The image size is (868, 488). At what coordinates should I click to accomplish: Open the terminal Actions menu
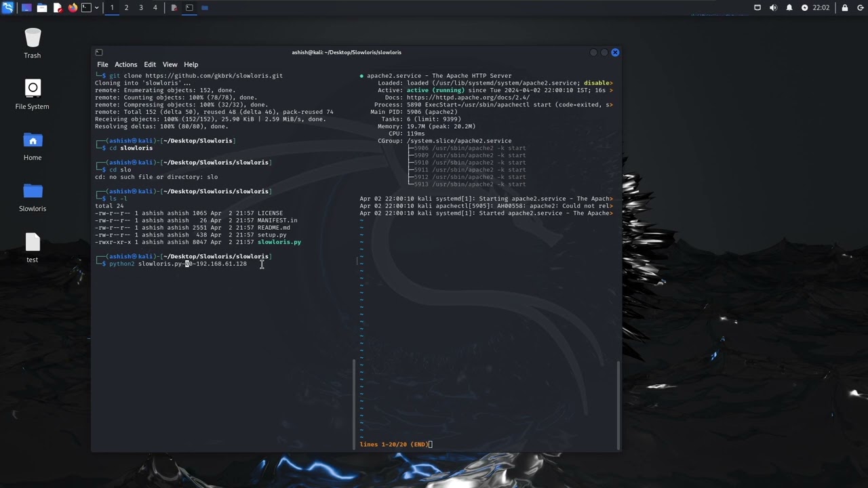click(x=125, y=64)
